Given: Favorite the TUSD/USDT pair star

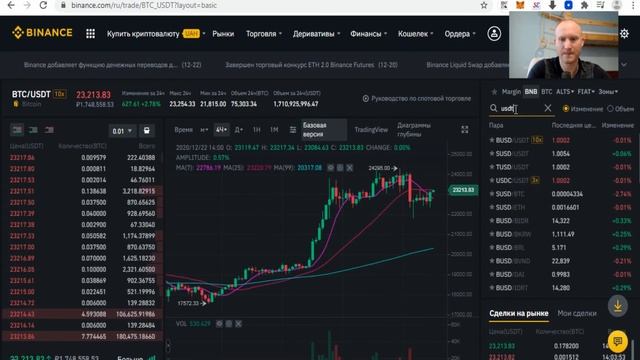Looking at the screenshot, I should tap(492, 167).
